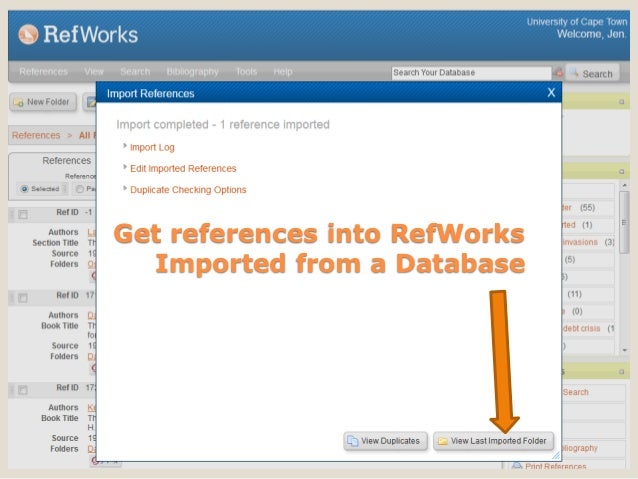Focus the Search Your Database field
Screen dimensions: 638x479
coord(471,73)
